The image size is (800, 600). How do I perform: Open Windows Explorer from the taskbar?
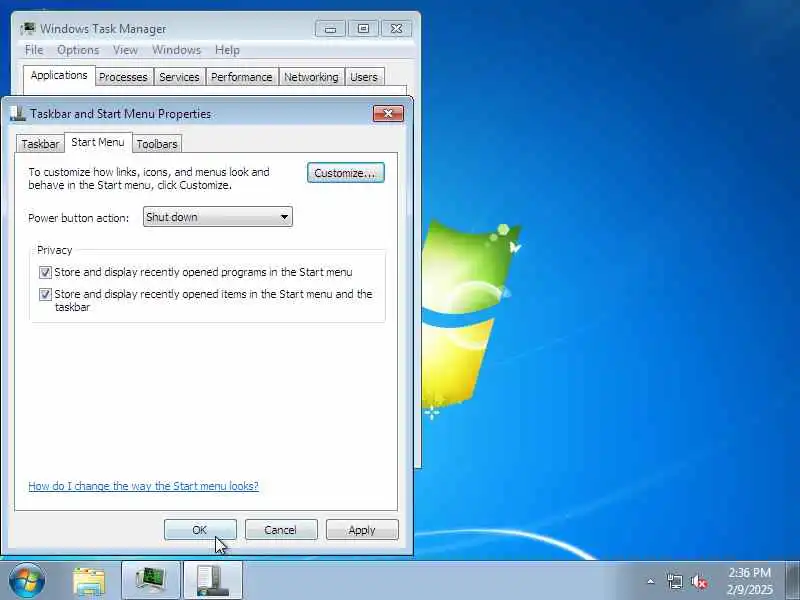[x=89, y=581]
